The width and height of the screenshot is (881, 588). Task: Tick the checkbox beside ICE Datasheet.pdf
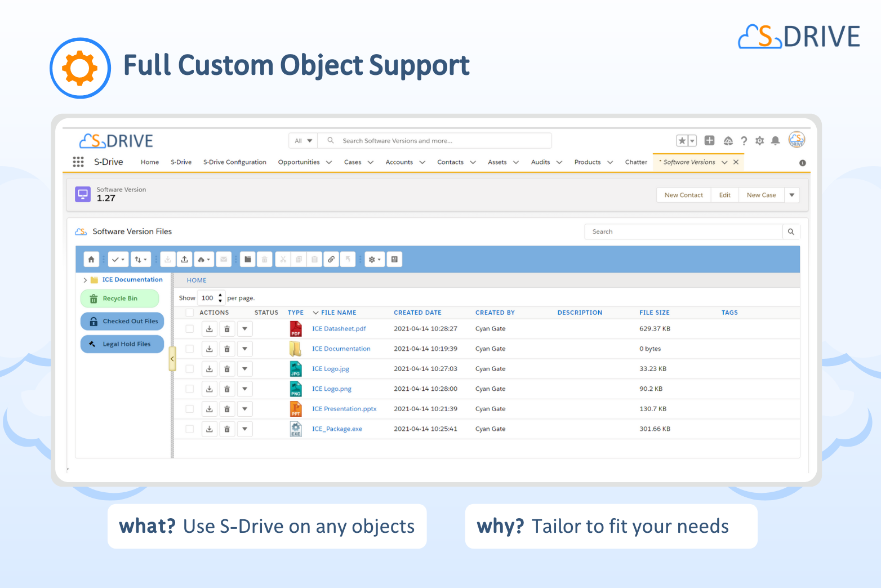pyautogui.click(x=189, y=328)
